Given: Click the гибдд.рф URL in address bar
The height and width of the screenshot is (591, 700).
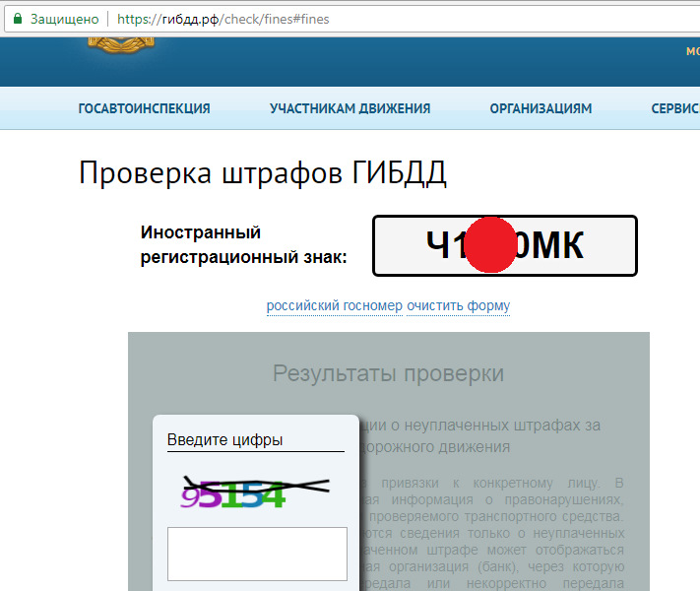Looking at the screenshot, I should pyautogui.click(x=223, y=20).
